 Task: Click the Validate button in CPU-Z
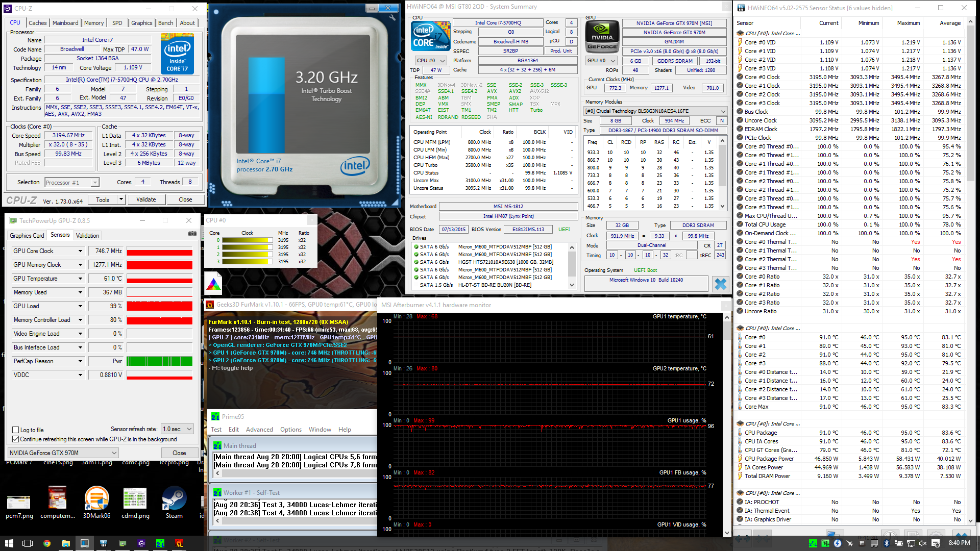(x=146, y=199)
